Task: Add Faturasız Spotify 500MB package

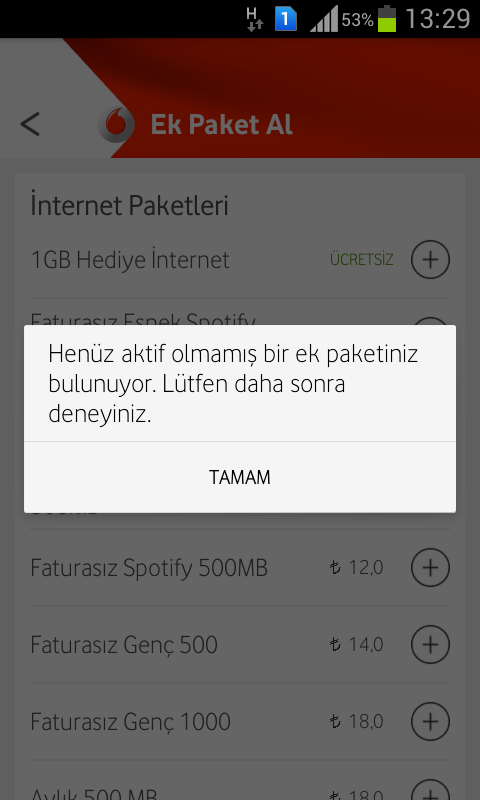Action: click(431, 567)
